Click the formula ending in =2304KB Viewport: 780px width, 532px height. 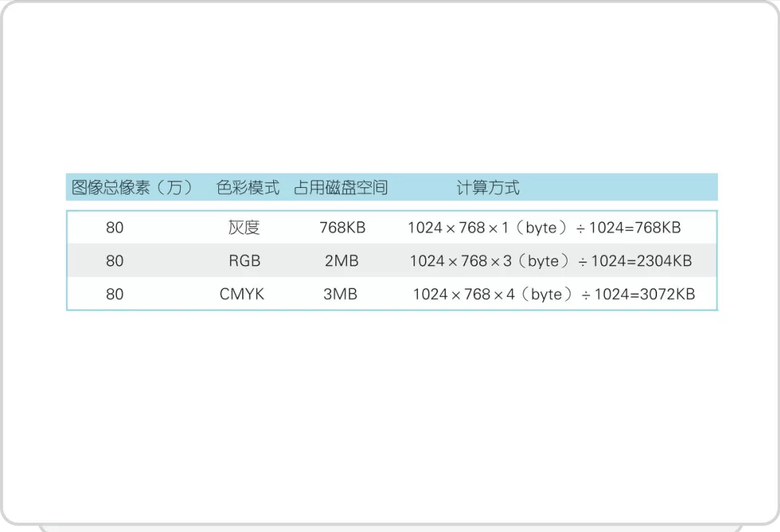coord(551,261)
